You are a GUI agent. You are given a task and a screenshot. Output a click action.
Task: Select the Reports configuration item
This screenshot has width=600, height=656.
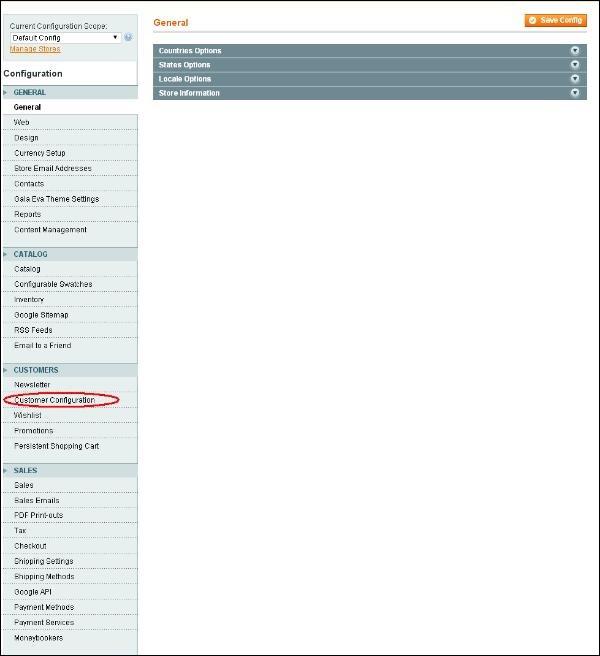click(x=28, y=214)
